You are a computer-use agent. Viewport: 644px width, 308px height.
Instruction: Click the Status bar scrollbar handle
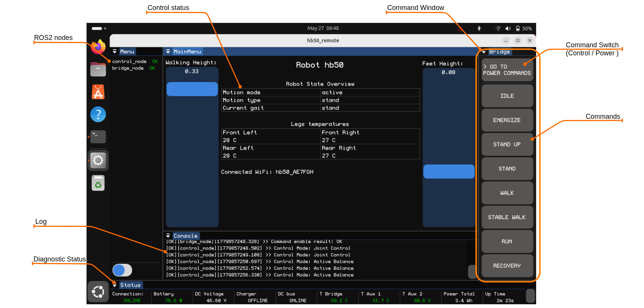pyautogui.click(x=530, y=296)
